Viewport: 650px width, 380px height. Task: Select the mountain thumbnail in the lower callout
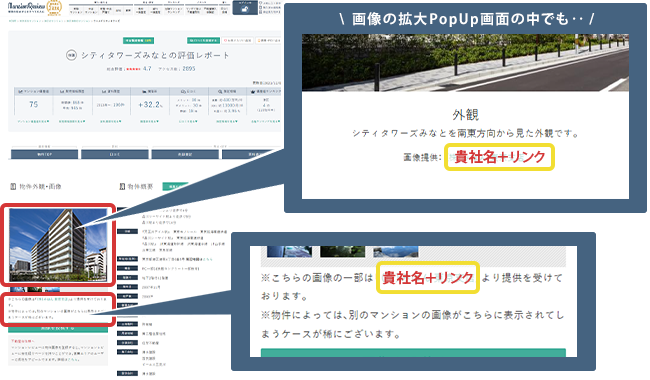(x=395, y=252)
